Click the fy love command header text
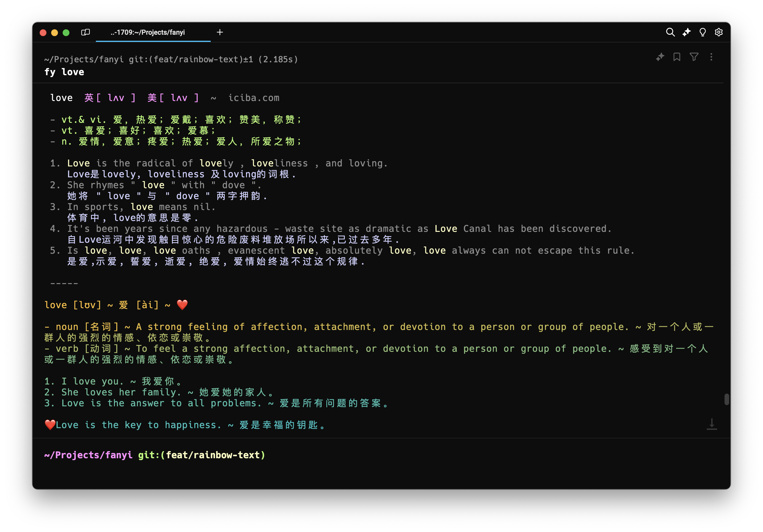 [x=64, y=72]
